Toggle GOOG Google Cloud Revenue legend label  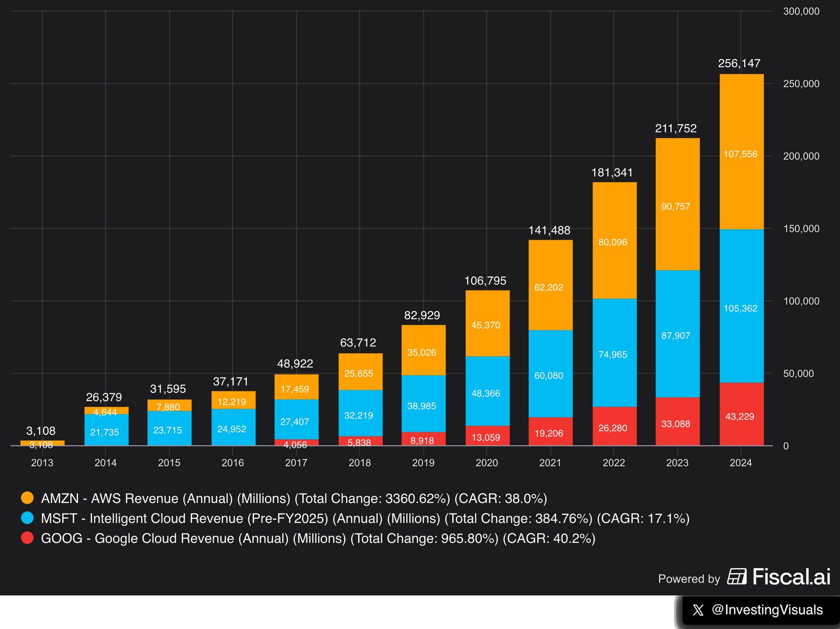[318, 538]
